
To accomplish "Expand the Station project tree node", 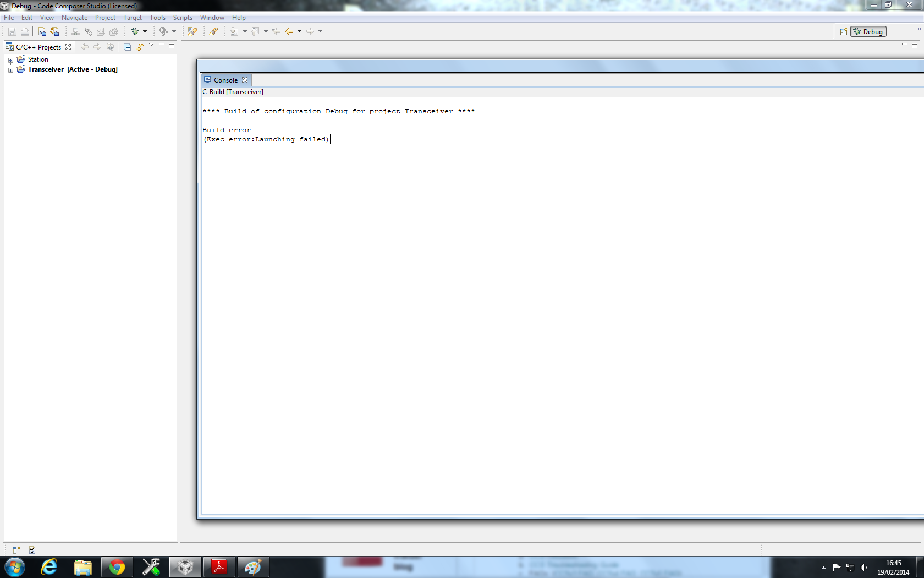I will tap(10, 60).
